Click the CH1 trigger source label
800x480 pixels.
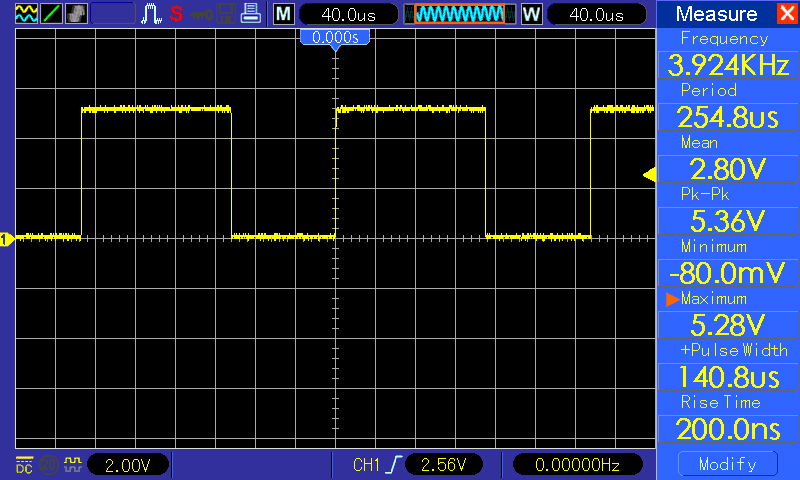click(x=366, y=465)
